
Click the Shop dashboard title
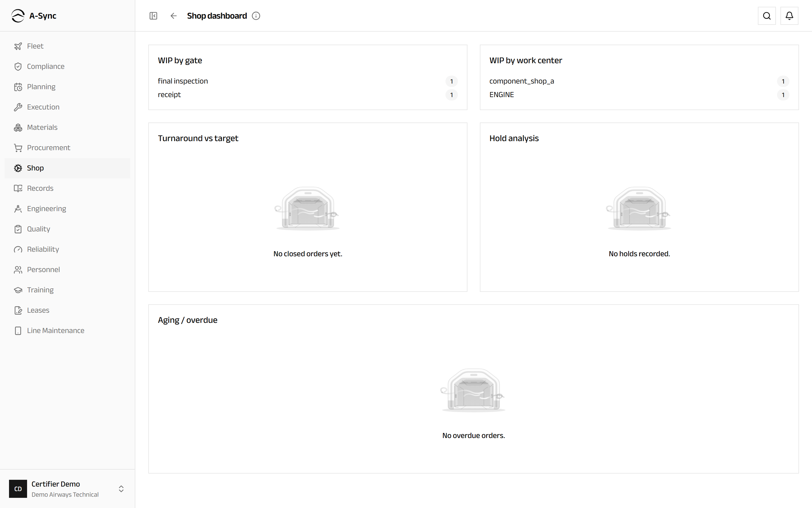pyautogui.click(x=217, y=16)
